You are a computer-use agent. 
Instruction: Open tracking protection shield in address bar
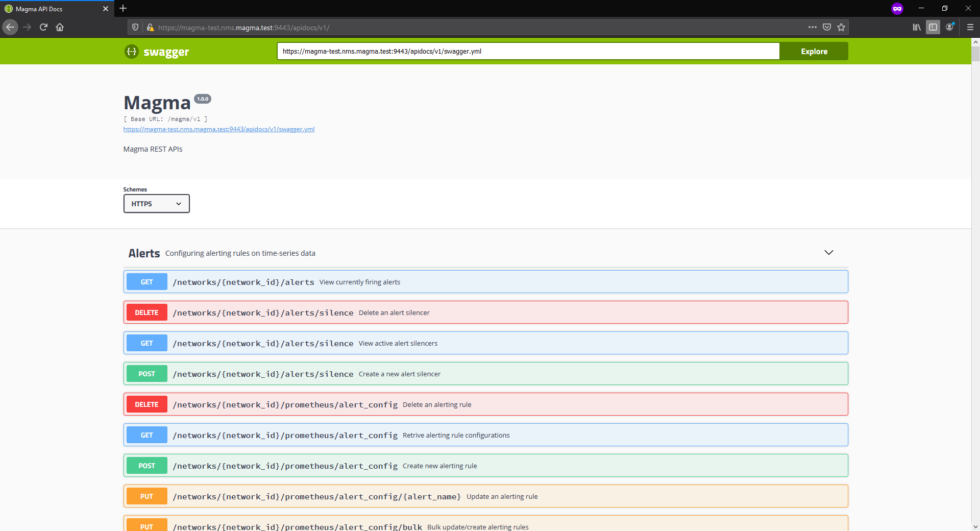[x=135, y=28]
